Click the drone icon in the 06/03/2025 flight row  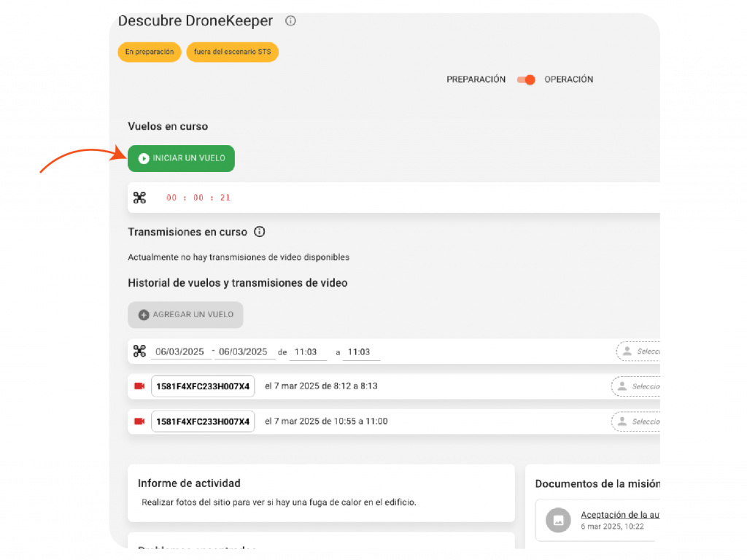(x=139, y=351)
